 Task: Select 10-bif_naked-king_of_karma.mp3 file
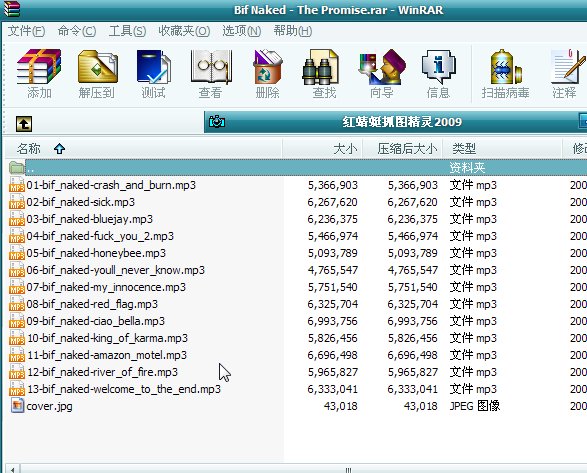[107, 338]
